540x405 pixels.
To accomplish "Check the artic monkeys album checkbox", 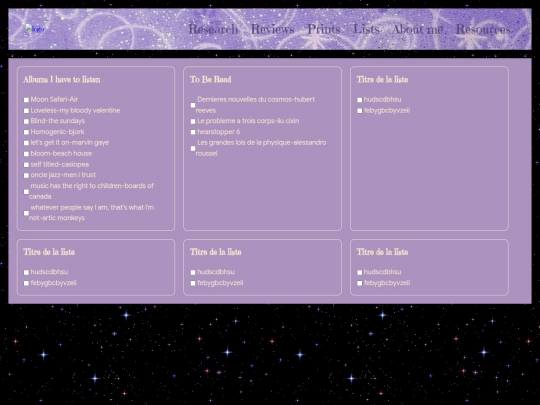I will tap(26, 213).
